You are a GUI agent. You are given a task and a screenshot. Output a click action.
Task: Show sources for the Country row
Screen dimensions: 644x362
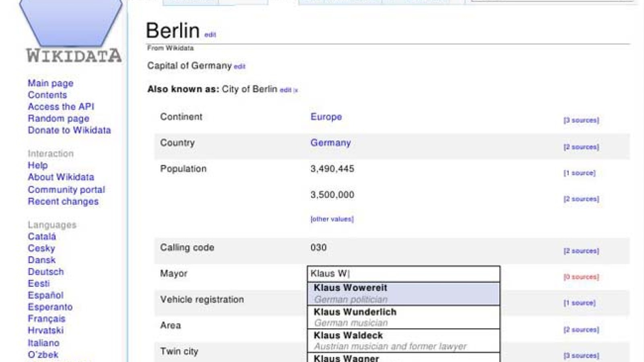tap(581, 147)
